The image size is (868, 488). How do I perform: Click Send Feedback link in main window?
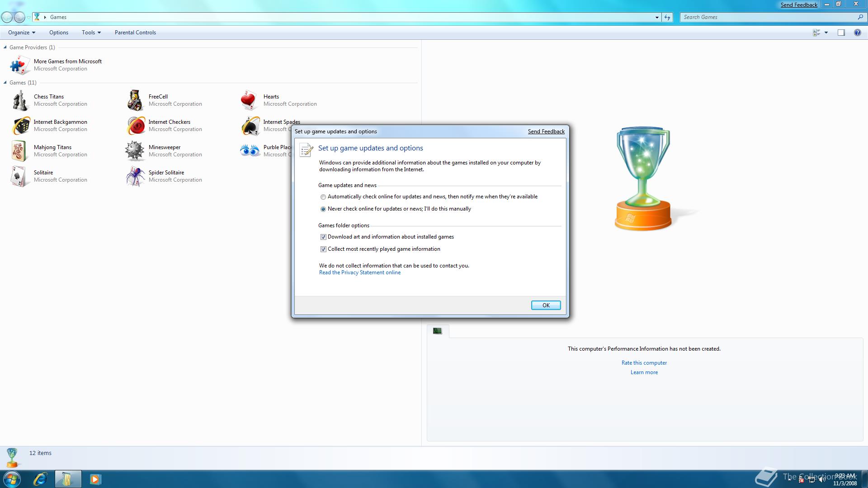point(799,5)
